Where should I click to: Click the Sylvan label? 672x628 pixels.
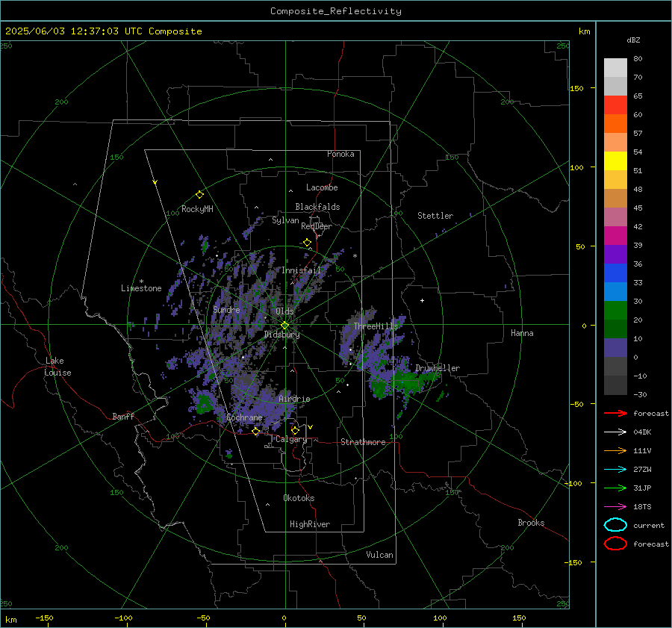(x=285, y=220)
